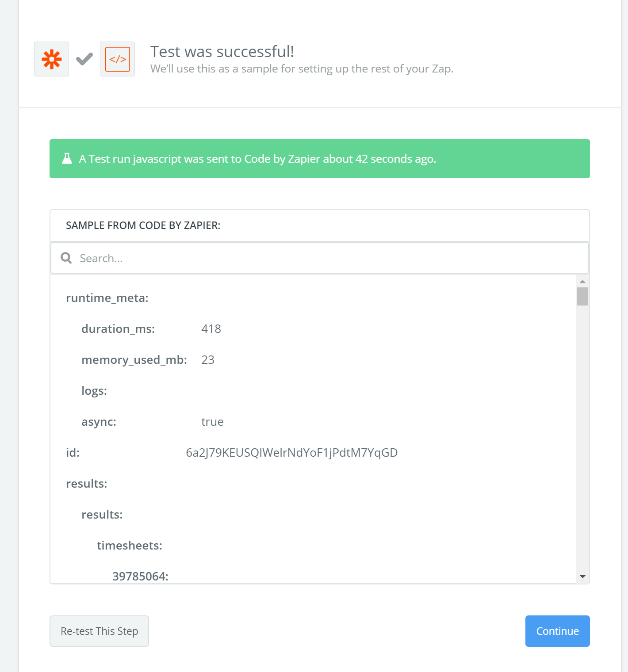Click the scrollbar down arrow
This screenshot has height=672, width=628.
582,577
